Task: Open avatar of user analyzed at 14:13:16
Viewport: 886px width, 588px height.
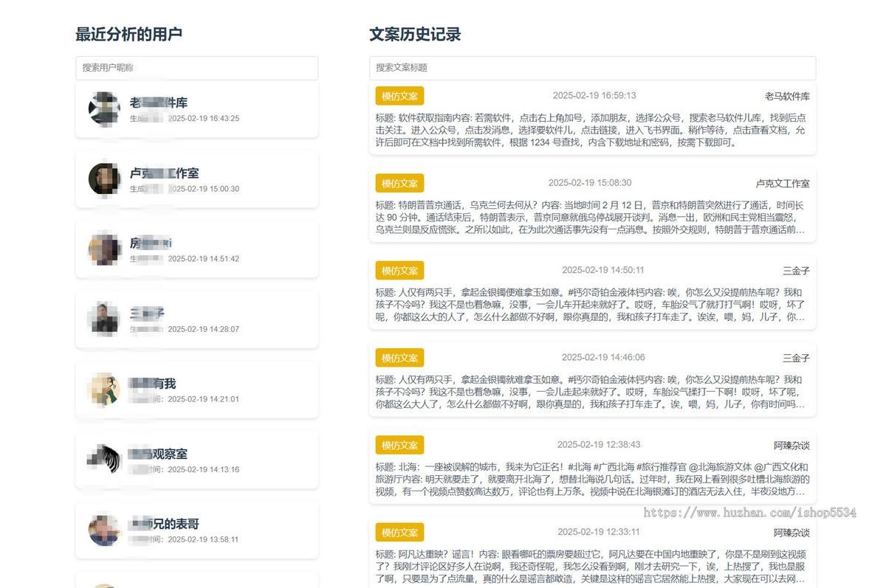Action: pyautogui.click(x=104, y=460)
